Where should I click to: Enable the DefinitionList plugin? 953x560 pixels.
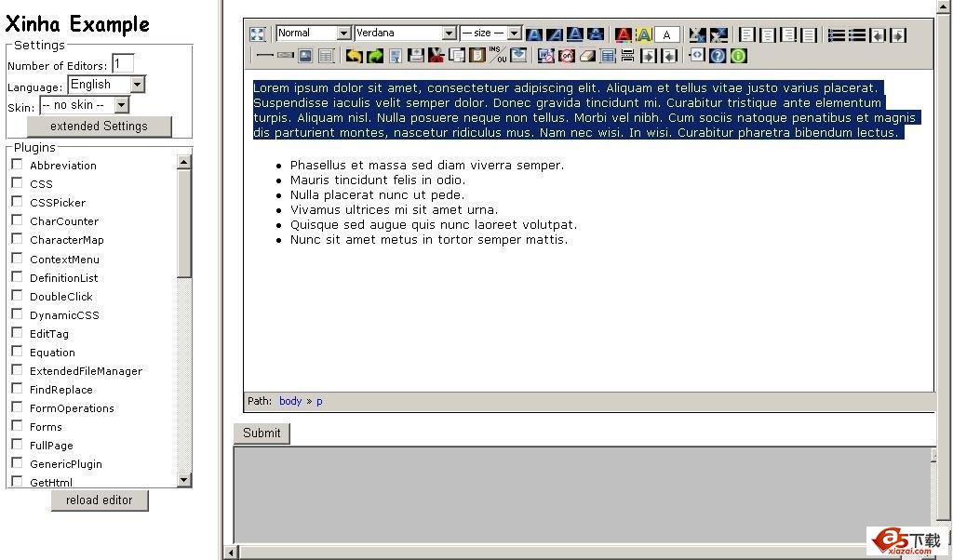(17, 277)
